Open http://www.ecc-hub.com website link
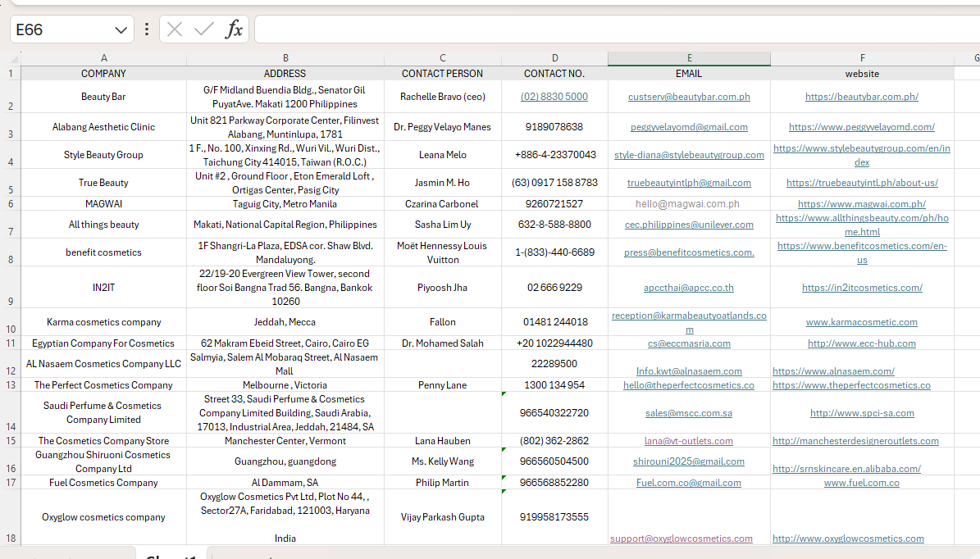 (x=862, y=343)
